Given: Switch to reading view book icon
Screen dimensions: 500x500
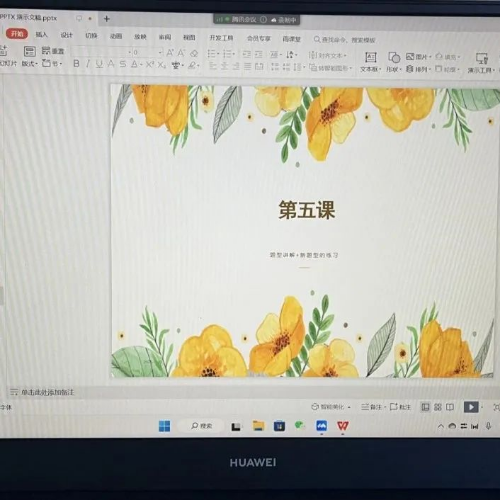Looking at the screenshot, I should (450, 407).
